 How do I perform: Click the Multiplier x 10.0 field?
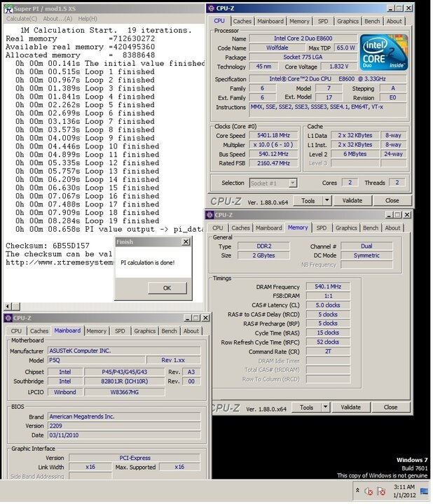(x=273, y=145)
